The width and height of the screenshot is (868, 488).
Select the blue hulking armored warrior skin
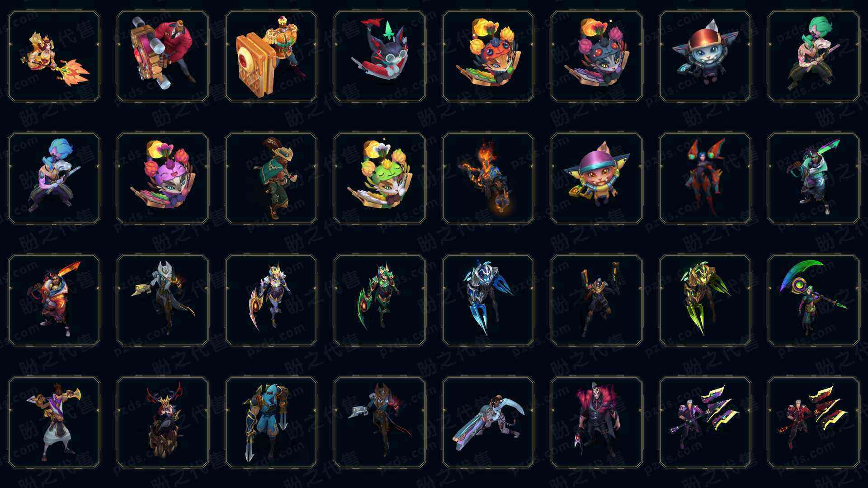coord(271,422)
